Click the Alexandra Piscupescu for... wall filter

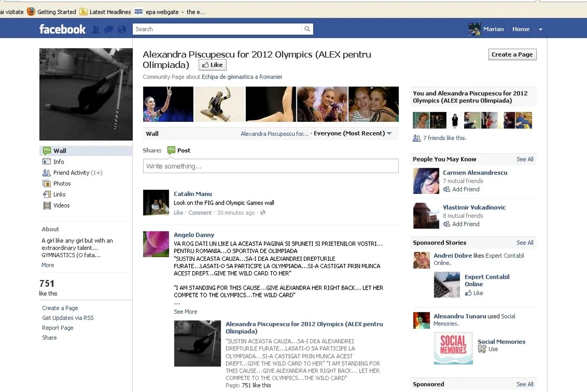[x=274, y=134]
